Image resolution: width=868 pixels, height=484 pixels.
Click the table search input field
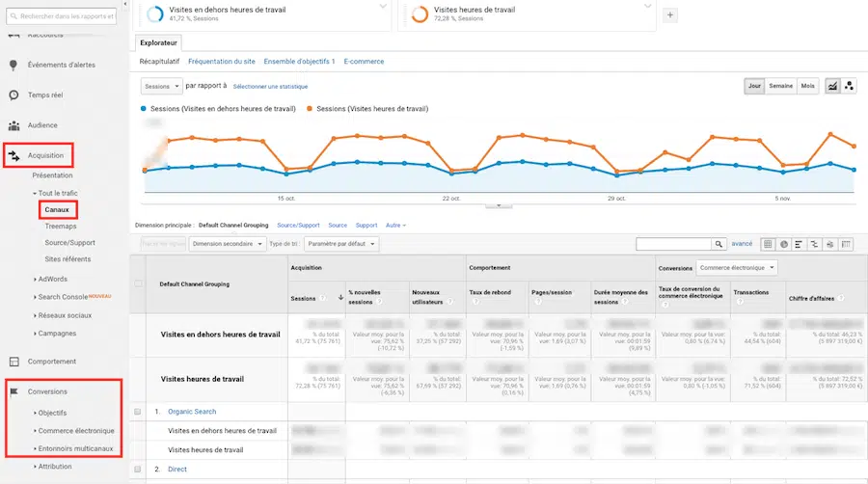pyautogui.click(x=673, y=245)
